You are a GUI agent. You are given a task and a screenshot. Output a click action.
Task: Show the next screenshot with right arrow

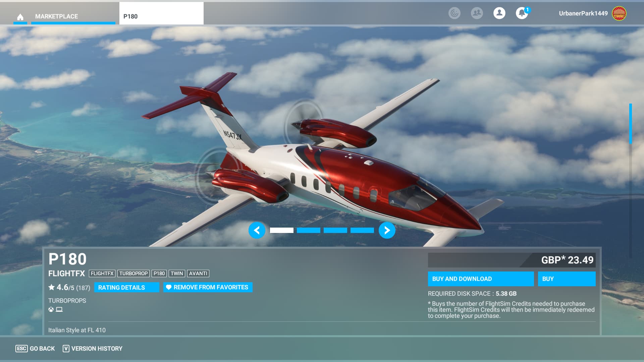[387, 230]
